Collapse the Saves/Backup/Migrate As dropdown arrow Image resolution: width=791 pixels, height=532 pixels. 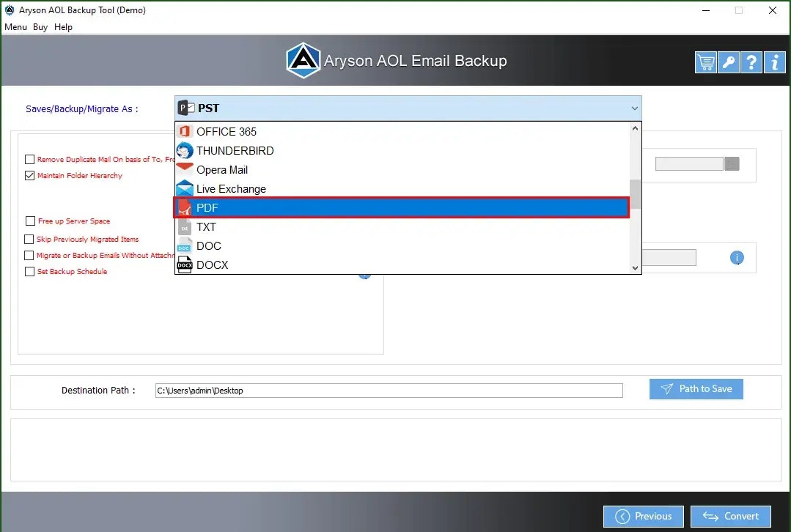click(x=634, y=108)
